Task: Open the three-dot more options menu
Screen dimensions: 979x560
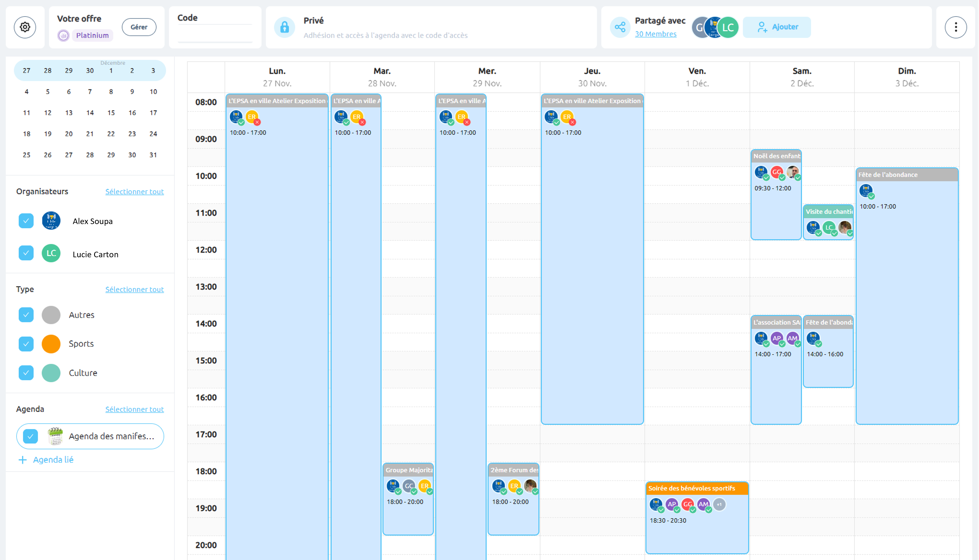Action: pos(956,27)
